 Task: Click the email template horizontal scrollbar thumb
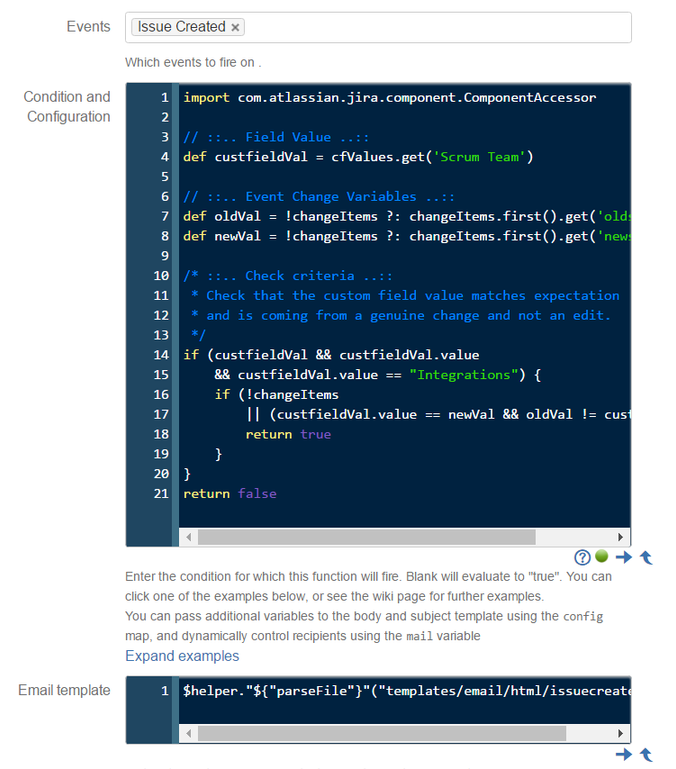coord(382,734)
